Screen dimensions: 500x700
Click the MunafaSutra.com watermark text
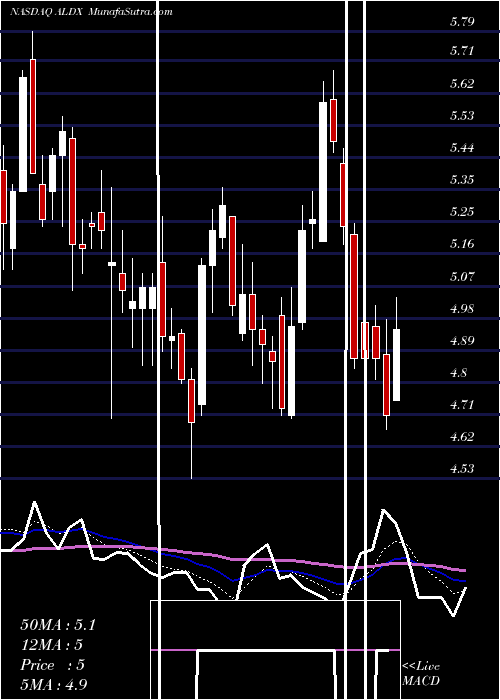[x=130, y=12]
